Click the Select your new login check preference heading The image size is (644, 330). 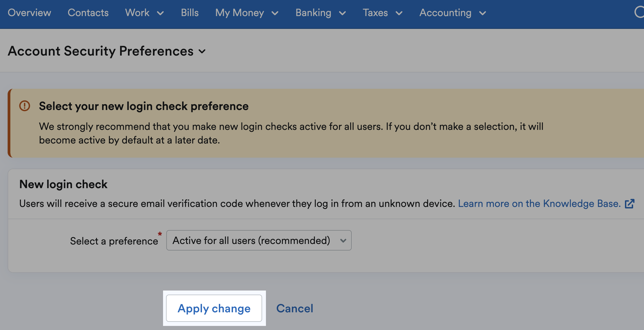pyautogui.click(x=144, y=106)
